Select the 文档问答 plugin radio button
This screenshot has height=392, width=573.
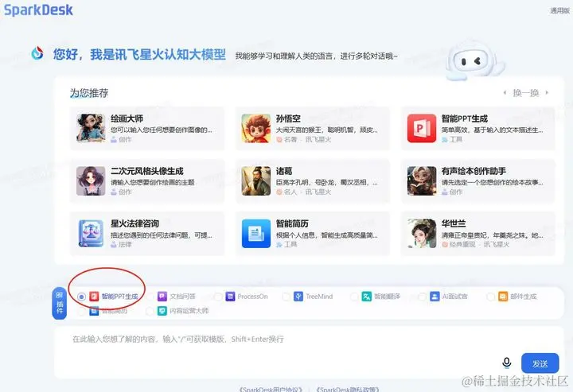point(150,297)
